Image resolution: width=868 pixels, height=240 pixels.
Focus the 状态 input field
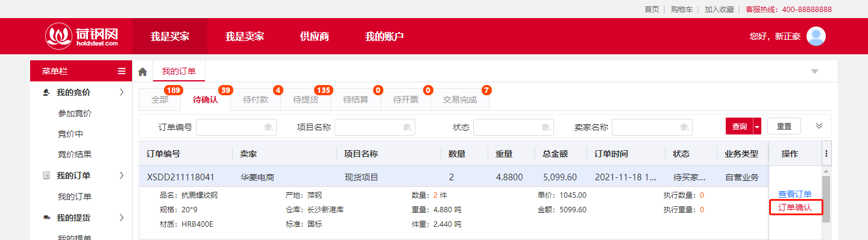click(x=513, y=127)
